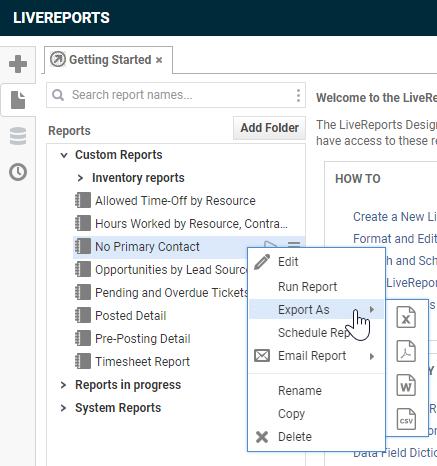Screen dimensions: 437x466
Task: Open the Export As submenu
Action: (x=316, y=310)
